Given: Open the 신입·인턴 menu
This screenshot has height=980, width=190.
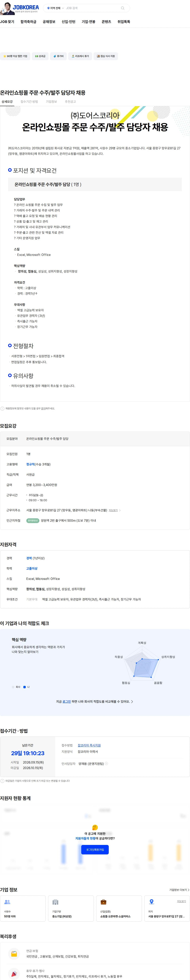Looking at the screenshot, I should click(x=68, y=22).
